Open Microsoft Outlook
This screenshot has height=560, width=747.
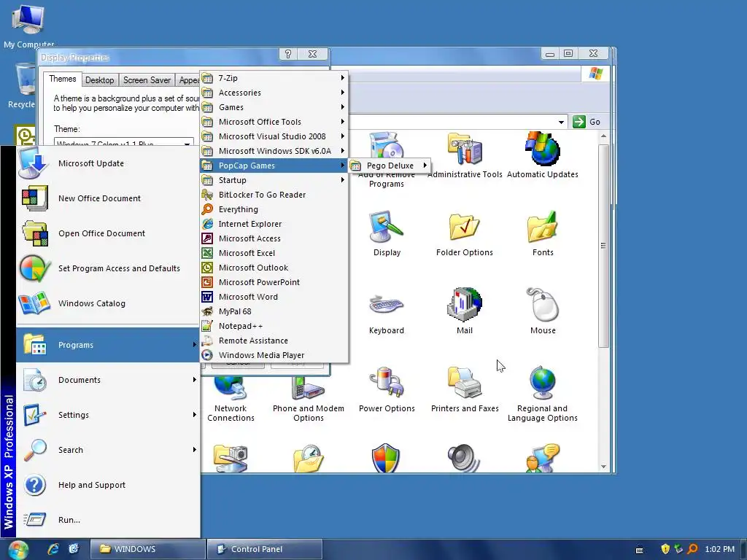coord(274,268)
